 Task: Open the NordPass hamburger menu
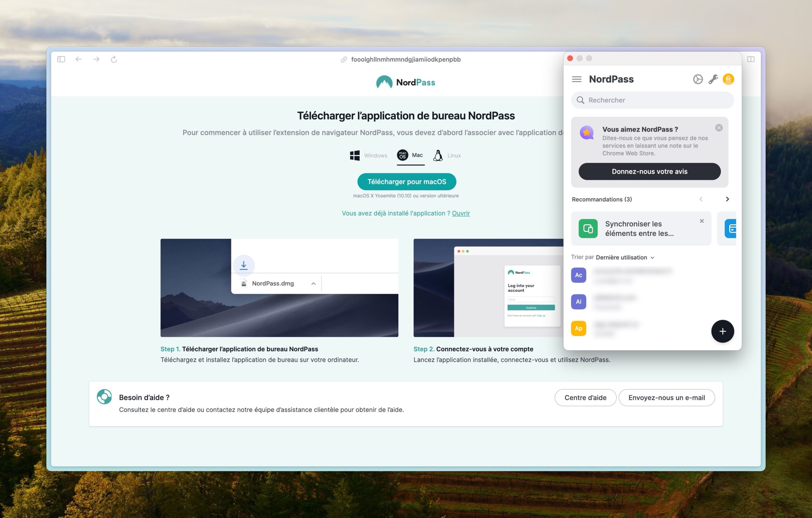577,79
